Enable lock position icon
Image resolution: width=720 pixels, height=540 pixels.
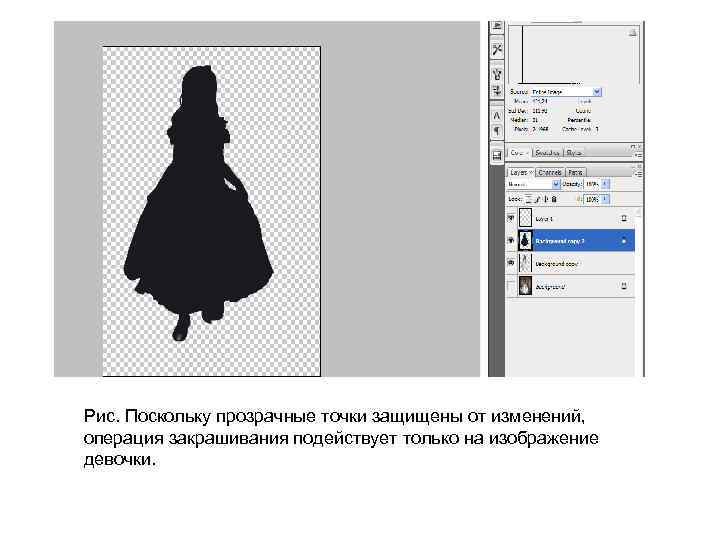(x=546, y=199)
